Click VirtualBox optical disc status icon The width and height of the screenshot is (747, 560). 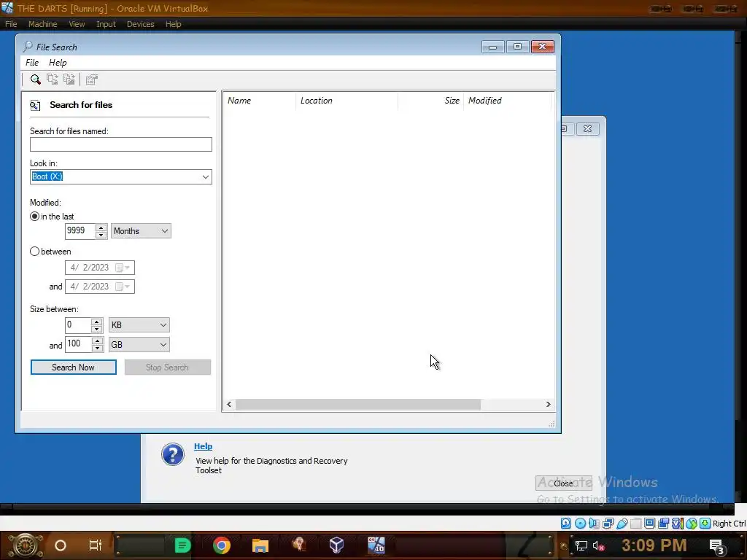pyautogui.click(x=580, y=524)
